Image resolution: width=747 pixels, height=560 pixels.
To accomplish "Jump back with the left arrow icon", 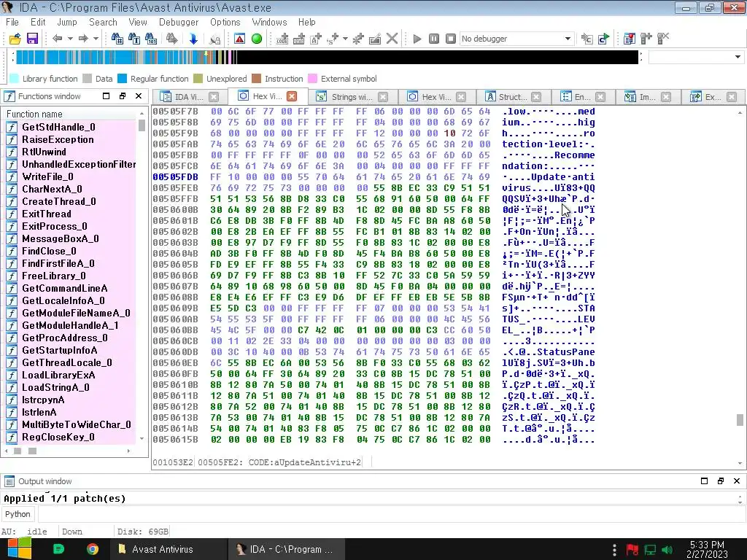I will coord(57,39).
